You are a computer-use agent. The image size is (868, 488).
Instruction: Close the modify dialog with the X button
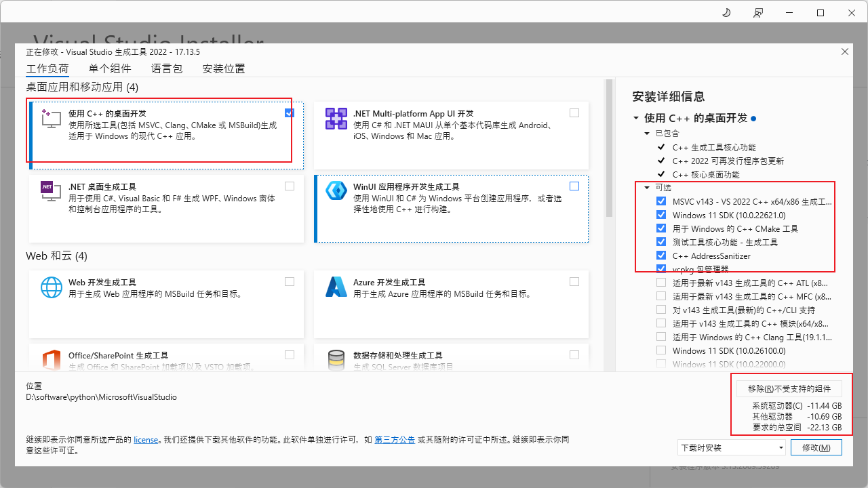844,52
